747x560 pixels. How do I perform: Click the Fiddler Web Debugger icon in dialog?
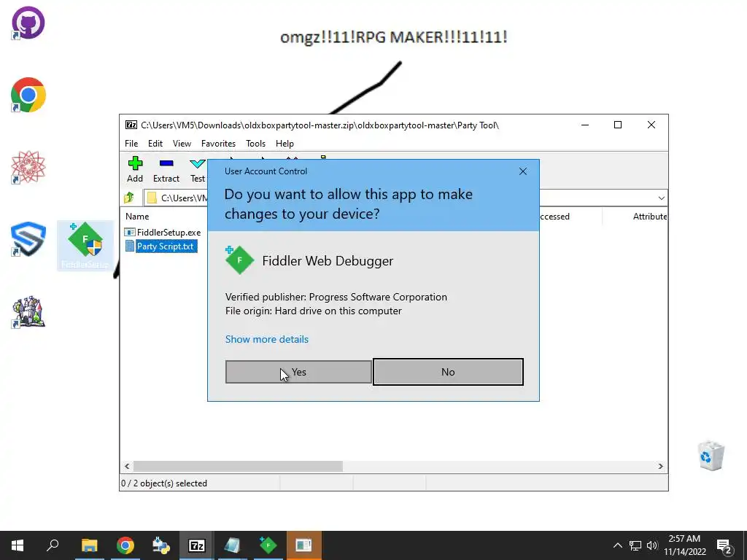click(239, 260)
